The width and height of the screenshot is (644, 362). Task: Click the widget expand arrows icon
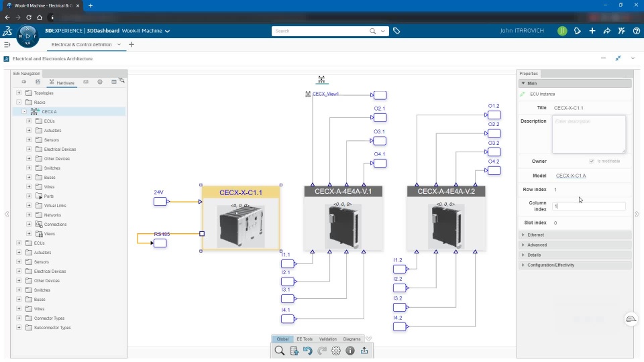(x=618, y=58)
